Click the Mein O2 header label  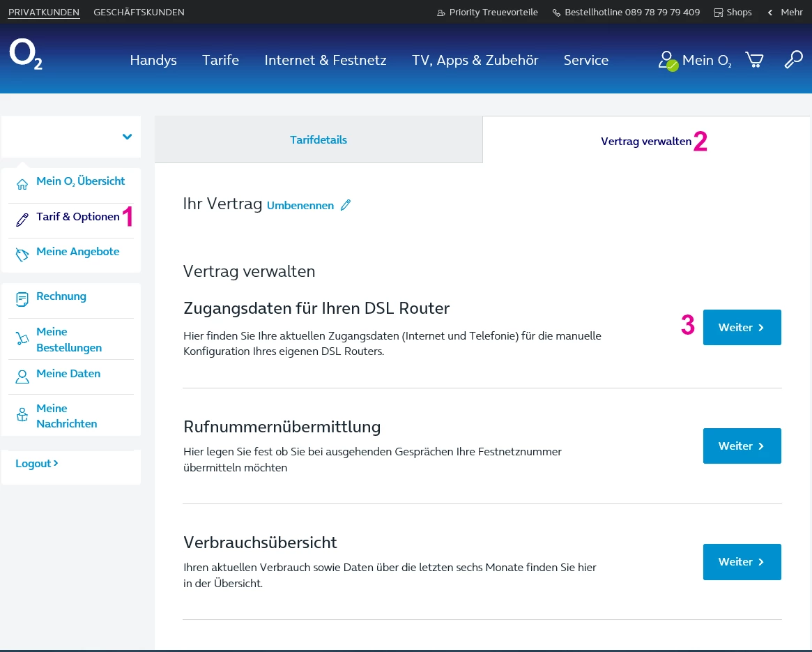[x=706, y=60]
